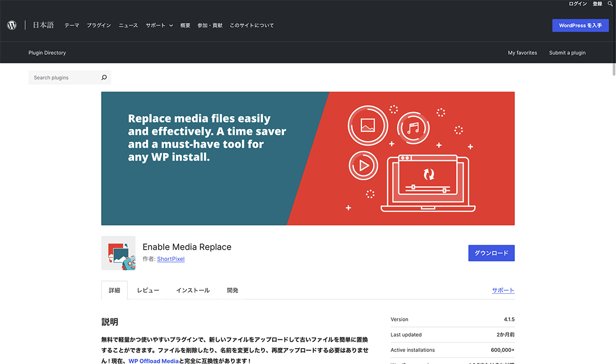Focus the Search plugins input field

click(64, 78)
